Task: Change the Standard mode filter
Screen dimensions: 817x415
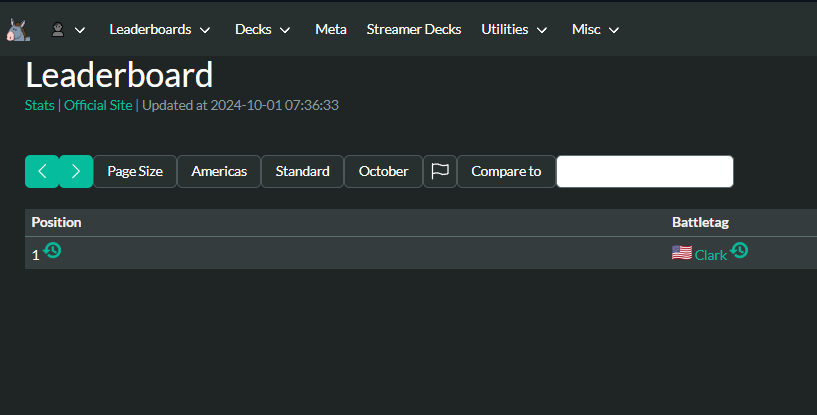Action: click(x=302, y=172)
